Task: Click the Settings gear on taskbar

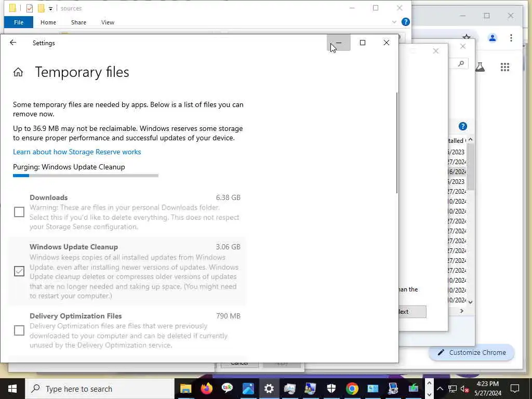Action: coord(269,389)
